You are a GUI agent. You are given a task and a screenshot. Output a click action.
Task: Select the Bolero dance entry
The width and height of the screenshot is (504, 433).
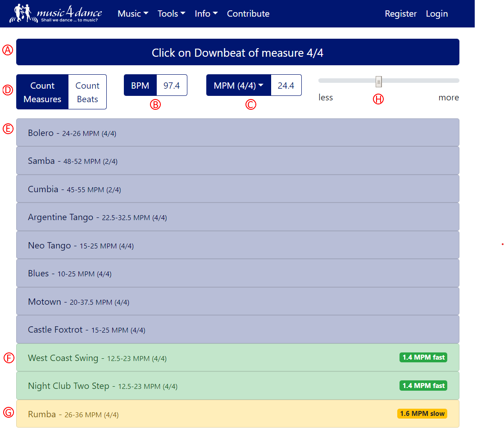[x=237, y=133]
